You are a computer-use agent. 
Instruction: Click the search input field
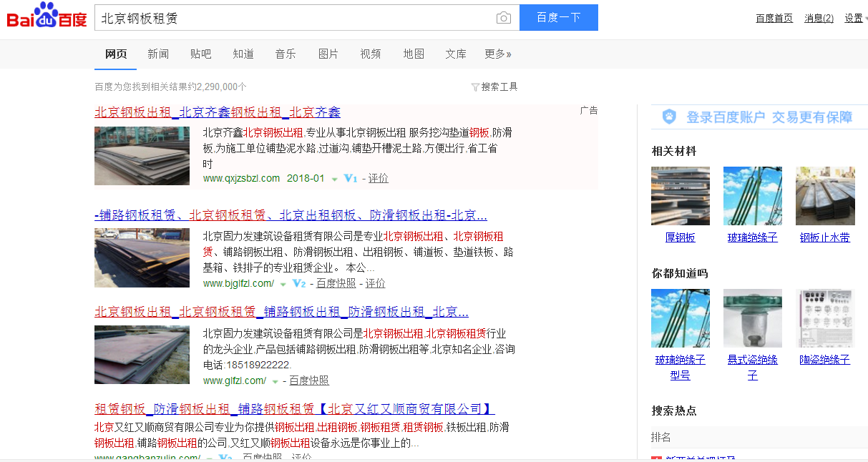293,18
